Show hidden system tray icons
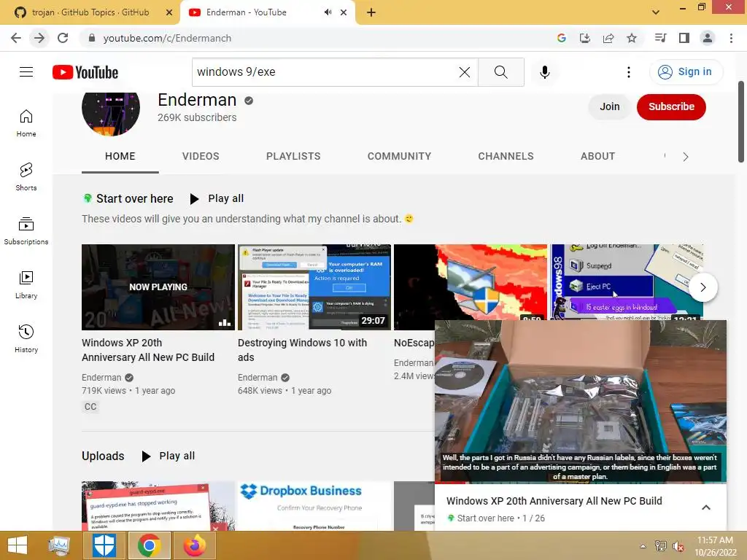 click(x=643, y=546)
